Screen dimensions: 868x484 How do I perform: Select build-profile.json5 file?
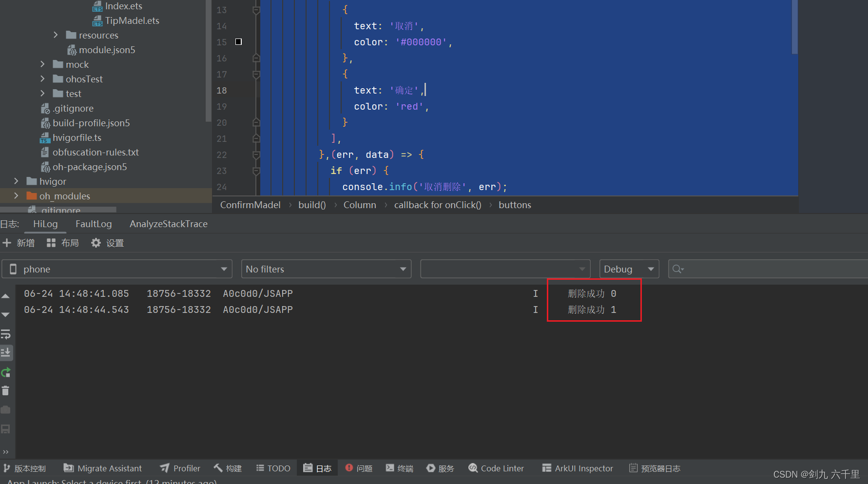pos(85,123)
